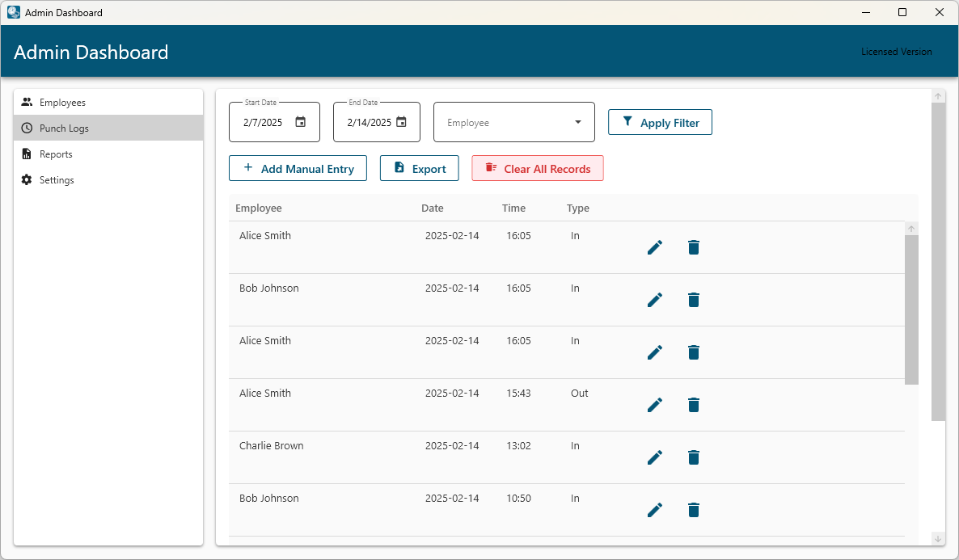This screenshot has height=560, width=959.
Task: Delete Alice Smith's 15:43 Out record
Action: coord(693,405)
